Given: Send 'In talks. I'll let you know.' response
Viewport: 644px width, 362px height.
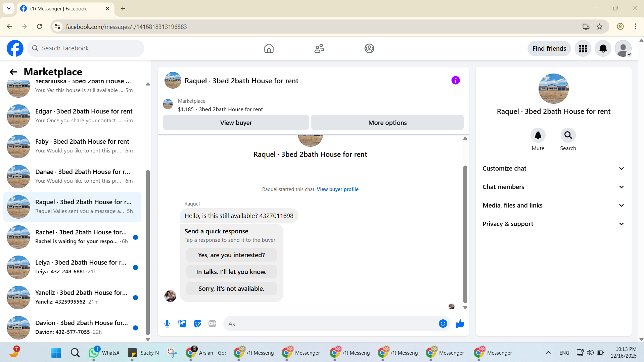Looking at the screenshot, I should point(231,272).
